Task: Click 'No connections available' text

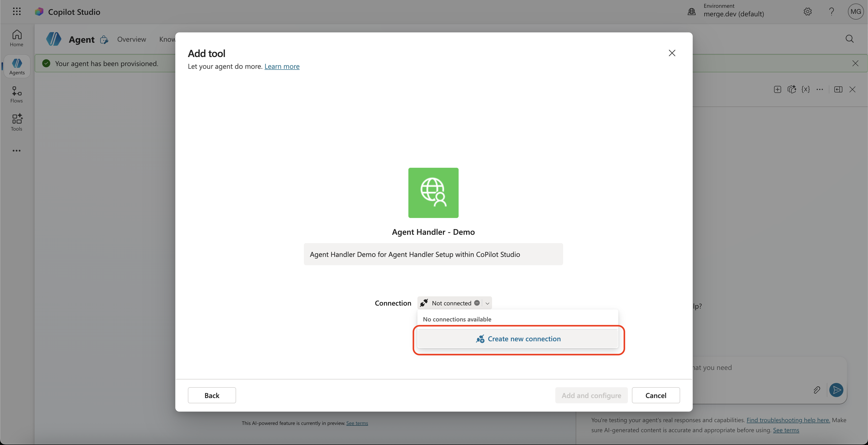Action: click(x=457, y=319)
